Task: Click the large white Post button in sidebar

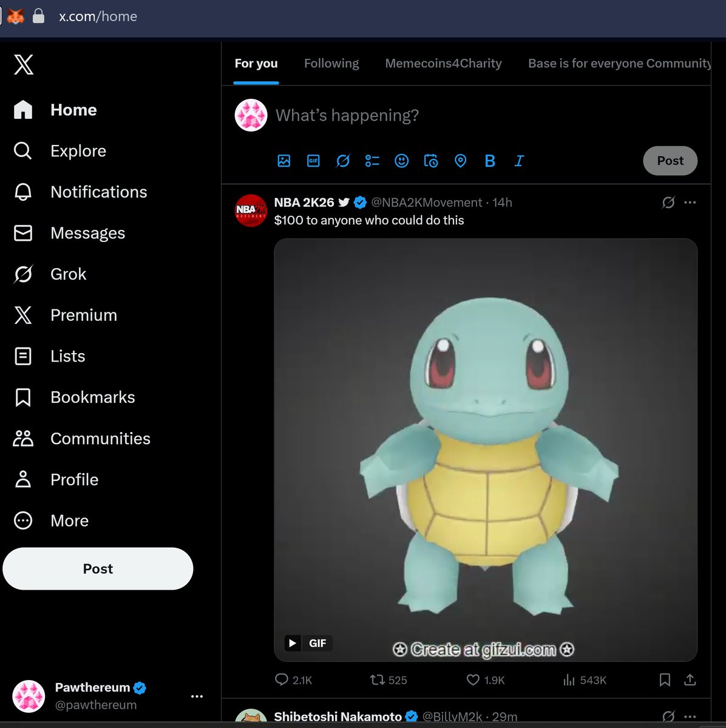Action: point(98,568)
